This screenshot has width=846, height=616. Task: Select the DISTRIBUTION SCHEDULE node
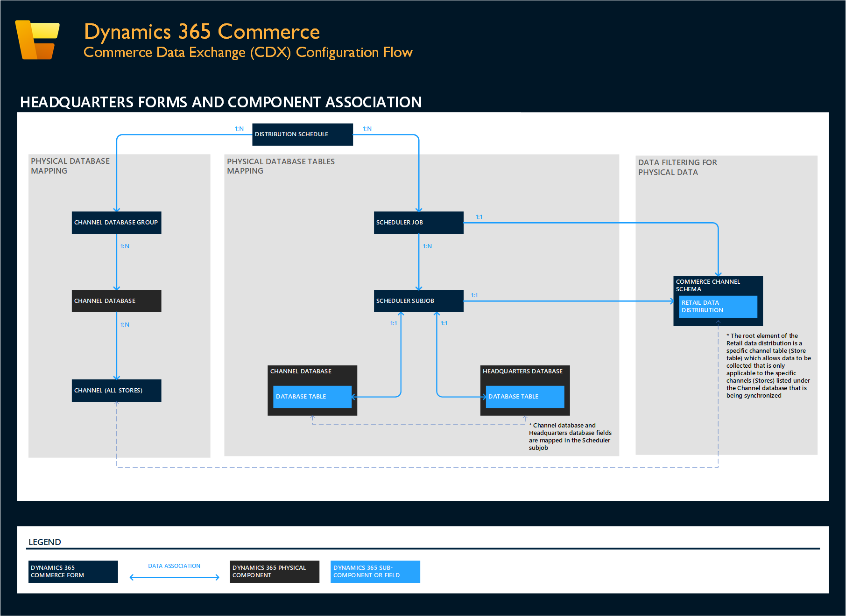click(302, 134)
